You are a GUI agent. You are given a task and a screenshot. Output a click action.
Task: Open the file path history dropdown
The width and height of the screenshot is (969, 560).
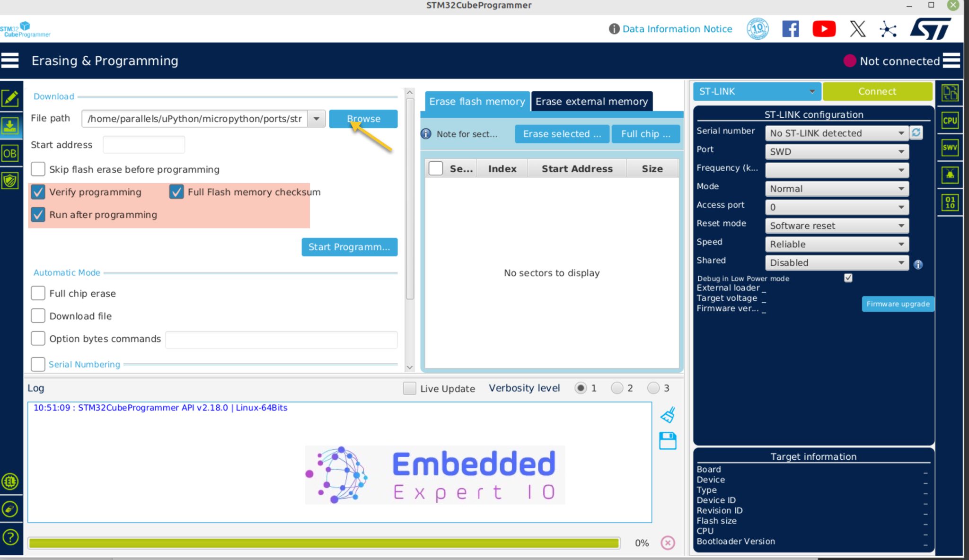pyautogui.click(x=316, y=119)
